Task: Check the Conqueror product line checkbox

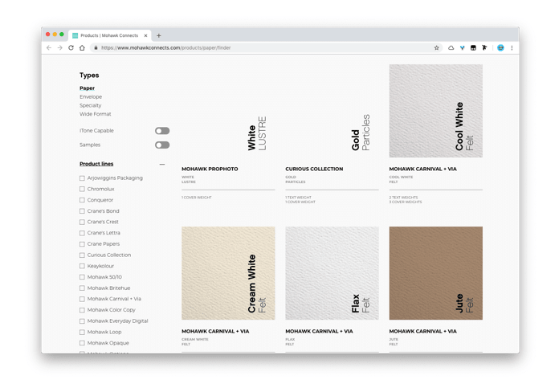Action: pos(82,200)
